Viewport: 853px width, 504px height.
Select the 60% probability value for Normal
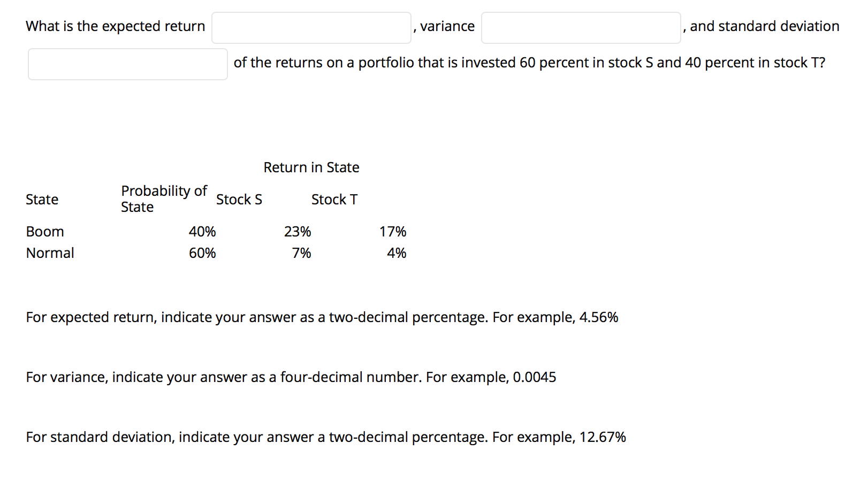point(202,253)
